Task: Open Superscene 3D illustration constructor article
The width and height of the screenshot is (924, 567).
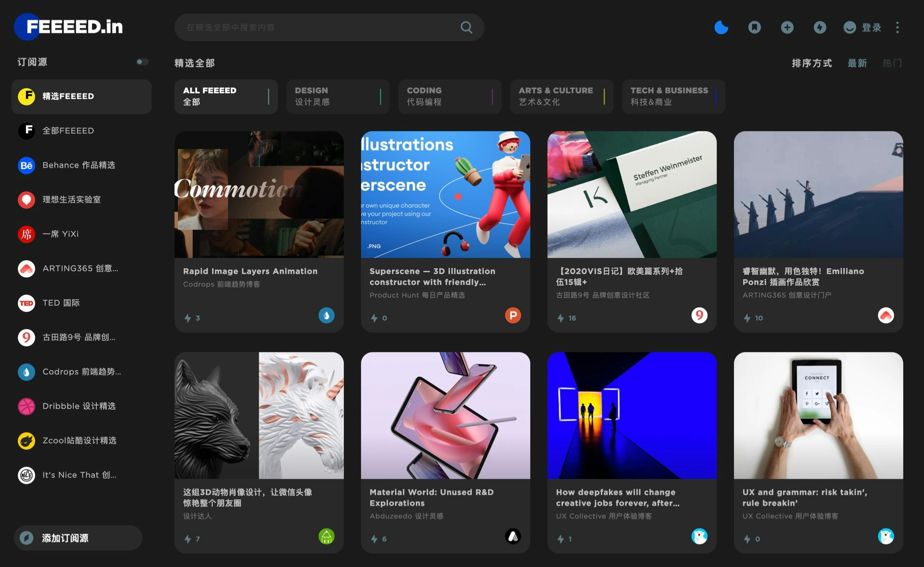Action: (433, 277)
